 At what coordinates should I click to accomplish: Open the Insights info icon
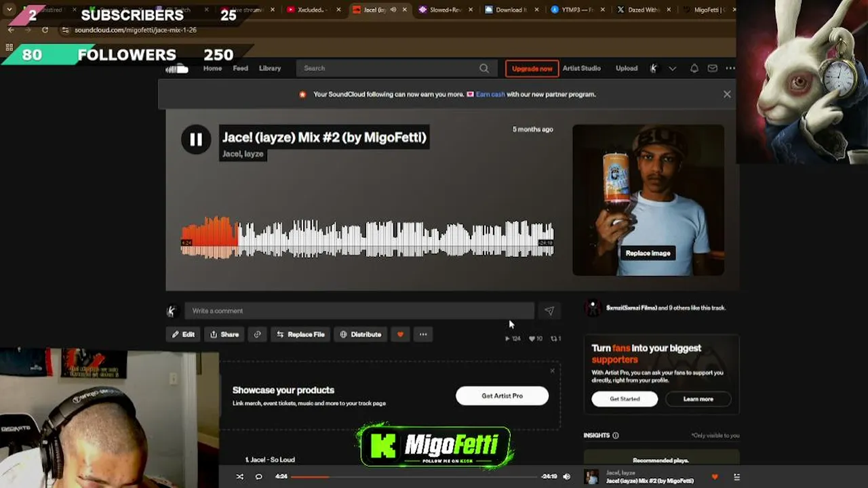pyautogui.click(x=616, y=435)
